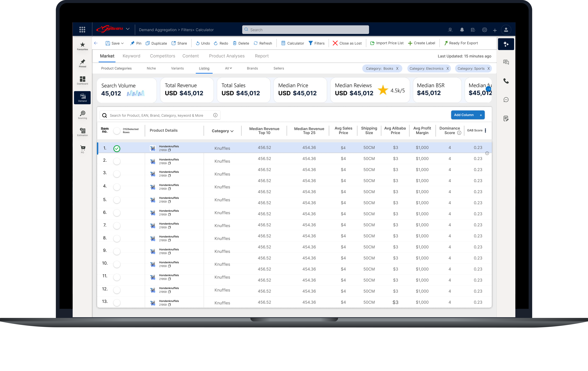588x371 pixels.
Task: Click the agent support icon in top bar
Action: [x=450, y=30]
